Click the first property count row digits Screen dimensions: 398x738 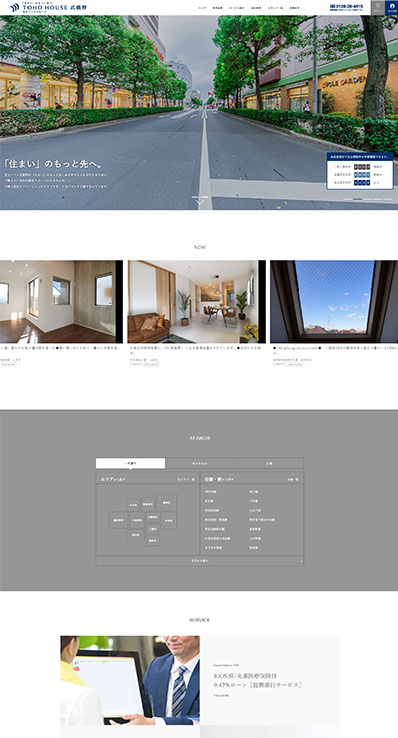(x=362, y=167)
